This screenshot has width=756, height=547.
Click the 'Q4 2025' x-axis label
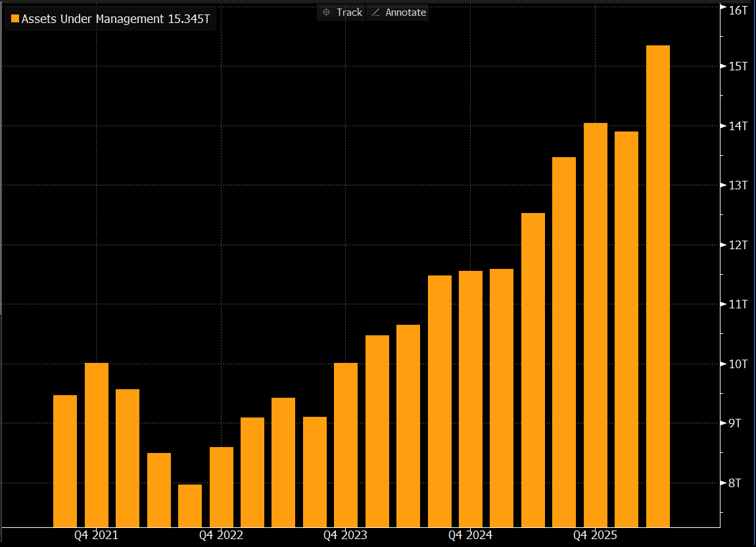595,535
